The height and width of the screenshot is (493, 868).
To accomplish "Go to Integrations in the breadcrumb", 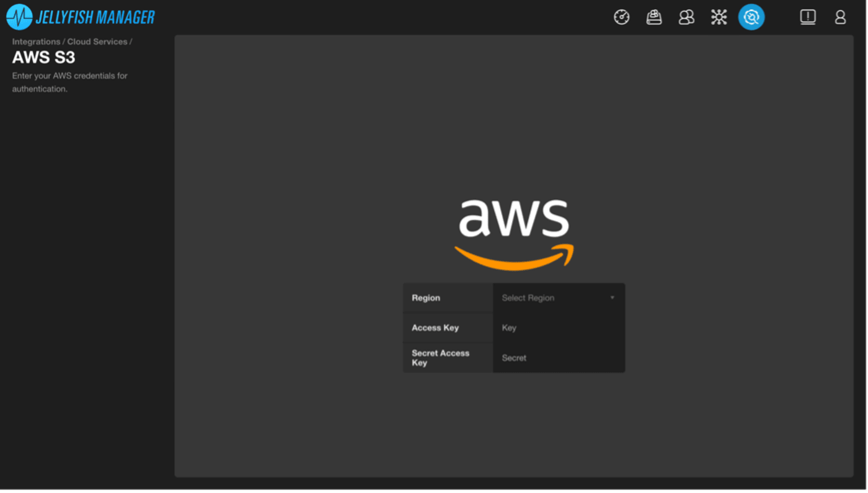I will 36,42.
